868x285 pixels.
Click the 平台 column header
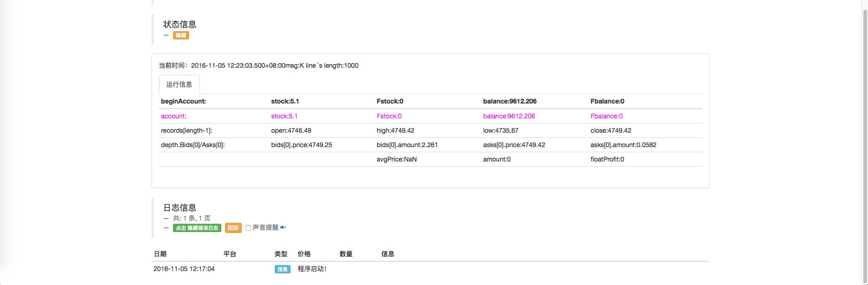click(230, 254)
